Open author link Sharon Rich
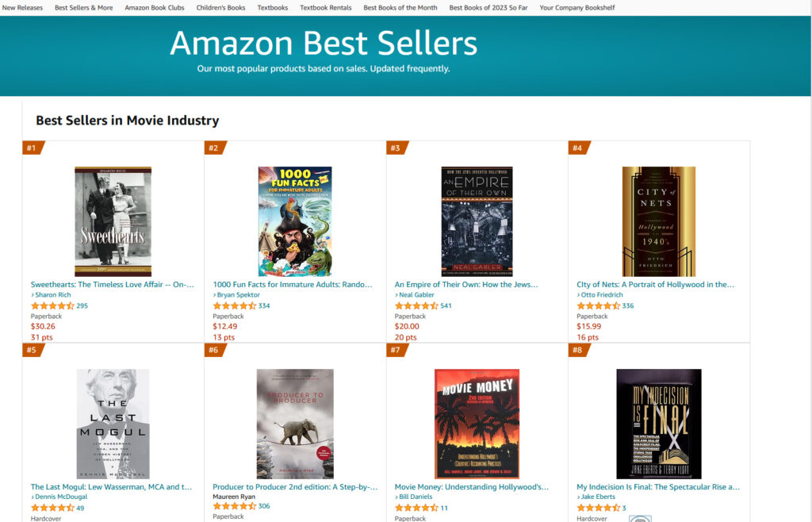Viewport: 812px width, 522px height. tap(53, 295)
